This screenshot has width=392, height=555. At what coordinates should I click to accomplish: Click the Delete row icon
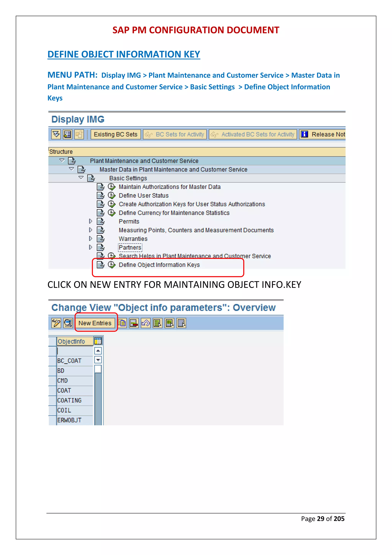(134, 323)
